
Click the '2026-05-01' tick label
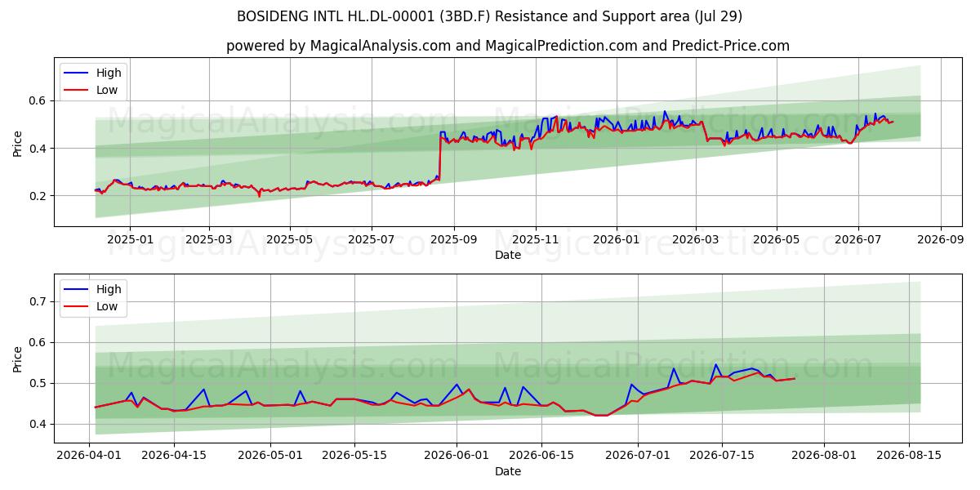tap(270, 456)
